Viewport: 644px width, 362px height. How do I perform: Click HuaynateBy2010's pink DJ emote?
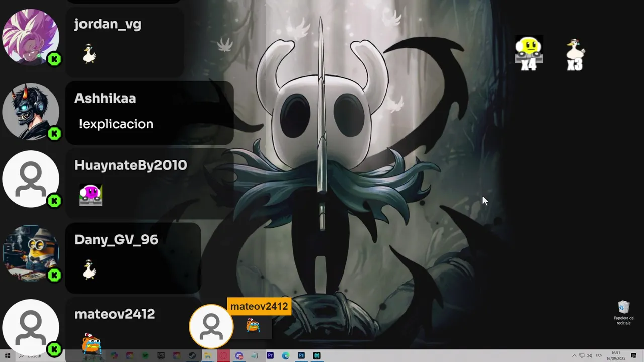[x=91, y=195]
